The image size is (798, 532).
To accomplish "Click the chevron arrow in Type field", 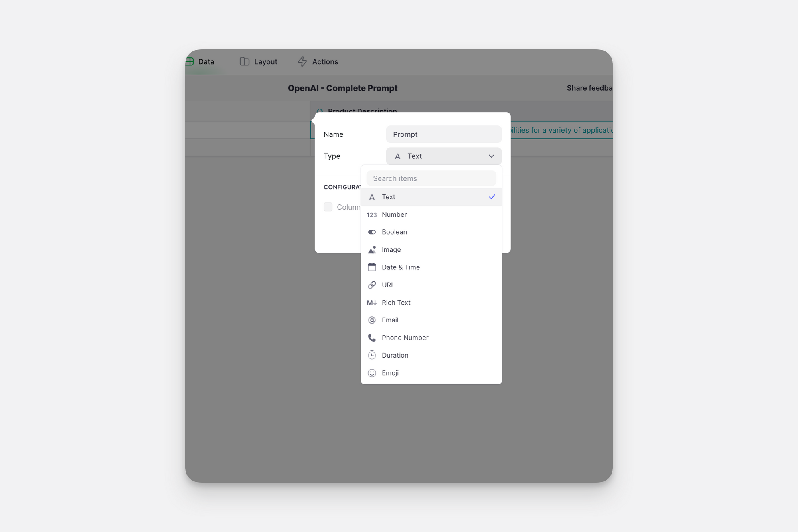I will [491, 156].
